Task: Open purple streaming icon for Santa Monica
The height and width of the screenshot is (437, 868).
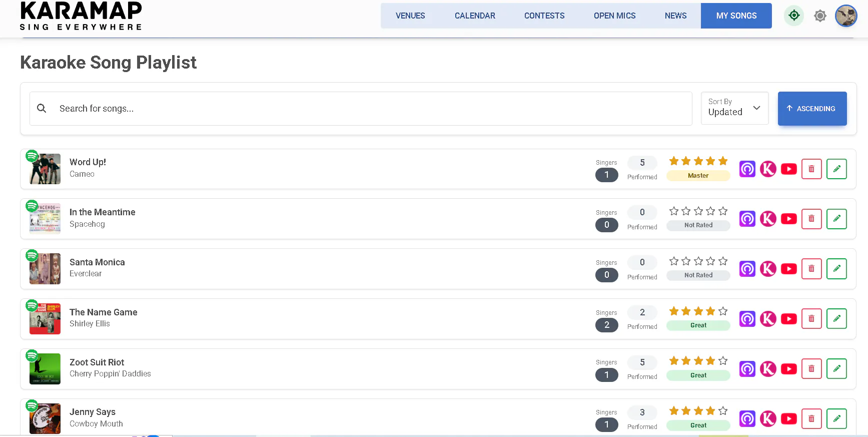Action: tap(747, 269)
